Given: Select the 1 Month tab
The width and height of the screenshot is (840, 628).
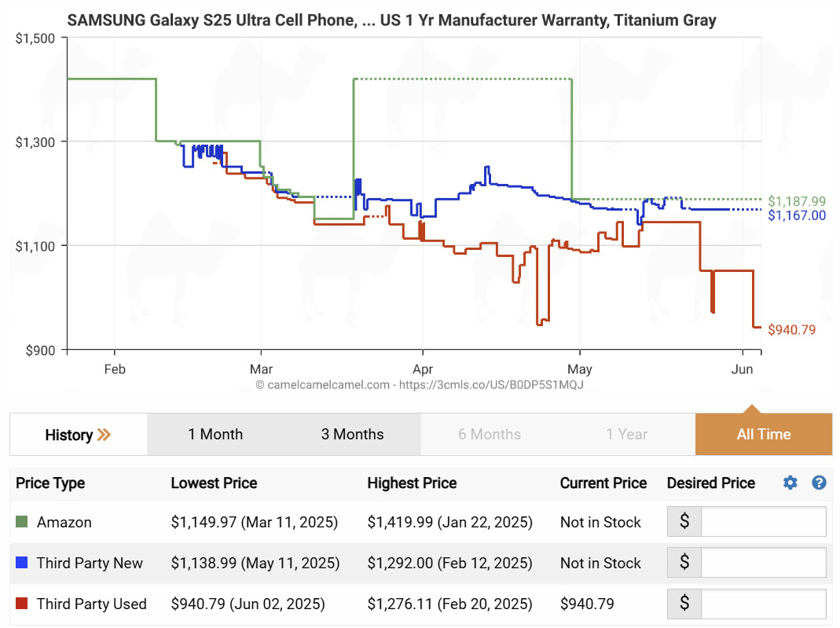Looking at the screenshot, I should (x=215, y=434).
